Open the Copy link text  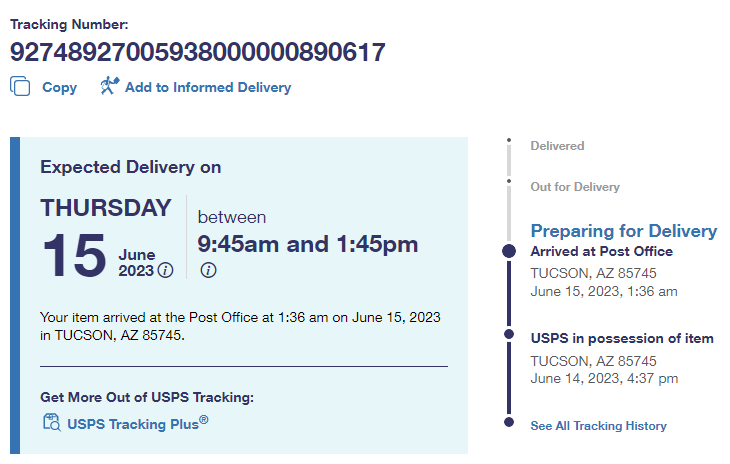tap(59, 87)
